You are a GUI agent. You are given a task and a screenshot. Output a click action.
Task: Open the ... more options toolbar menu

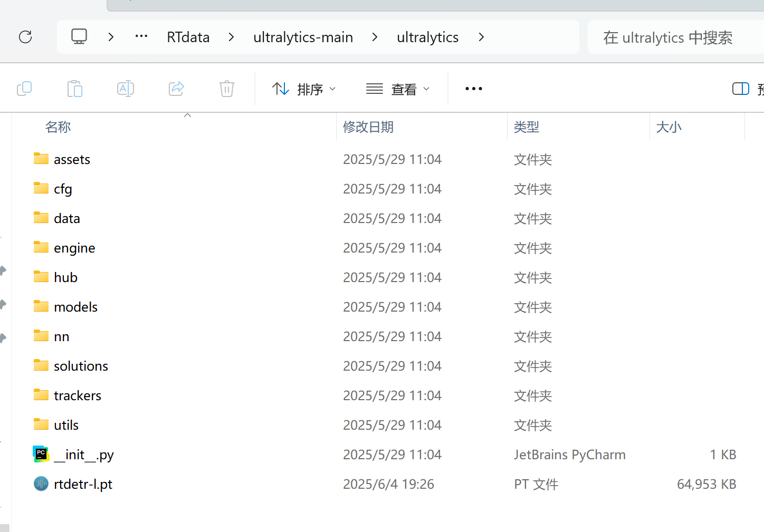point(473,89)
